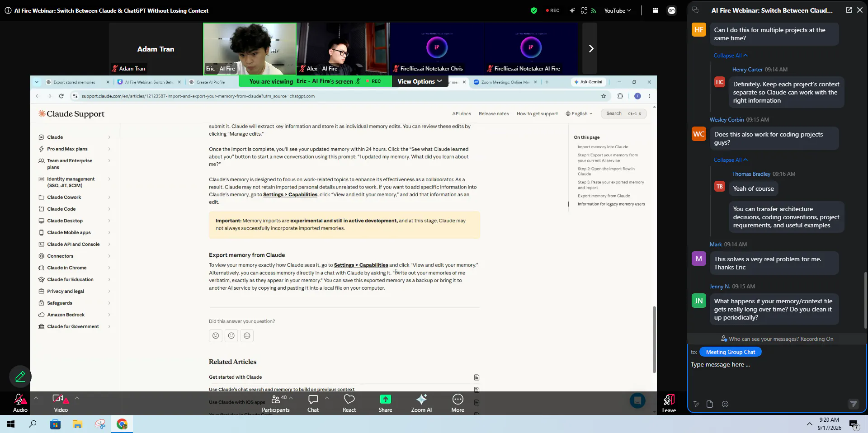Click the green Share screen icon

(385, 400)
